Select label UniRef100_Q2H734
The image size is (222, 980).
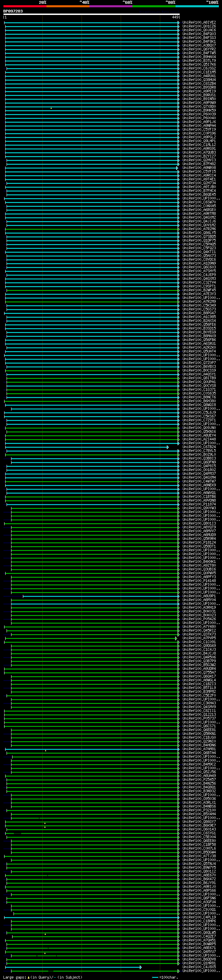click(199, 183)
